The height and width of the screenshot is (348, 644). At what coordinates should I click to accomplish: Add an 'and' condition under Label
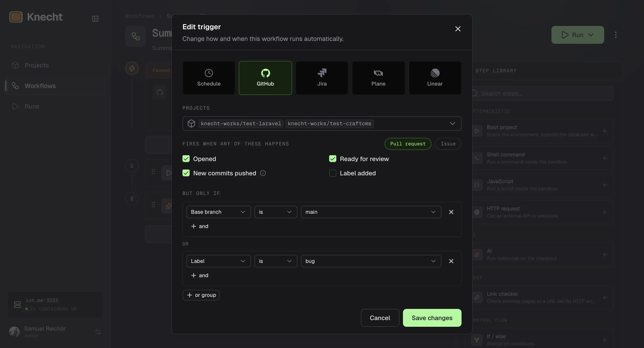click(199, 275)
